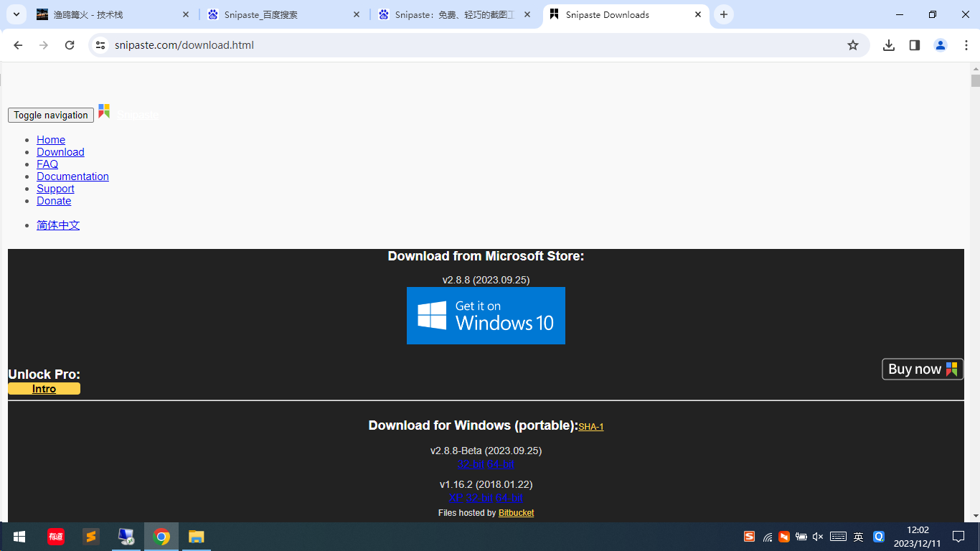The height and width of the screenshot is (551, 980).
Task: Open the Home link
Action: click(x=51, y=140)
